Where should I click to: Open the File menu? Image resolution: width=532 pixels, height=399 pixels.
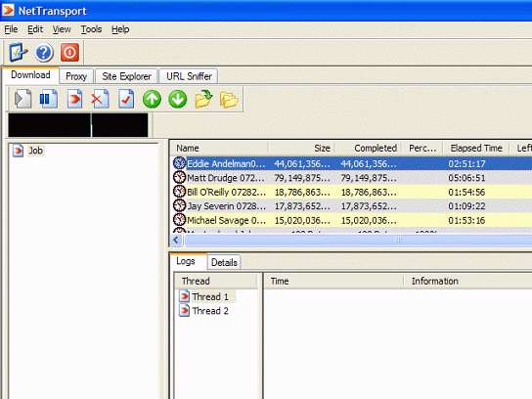(11, 29)
